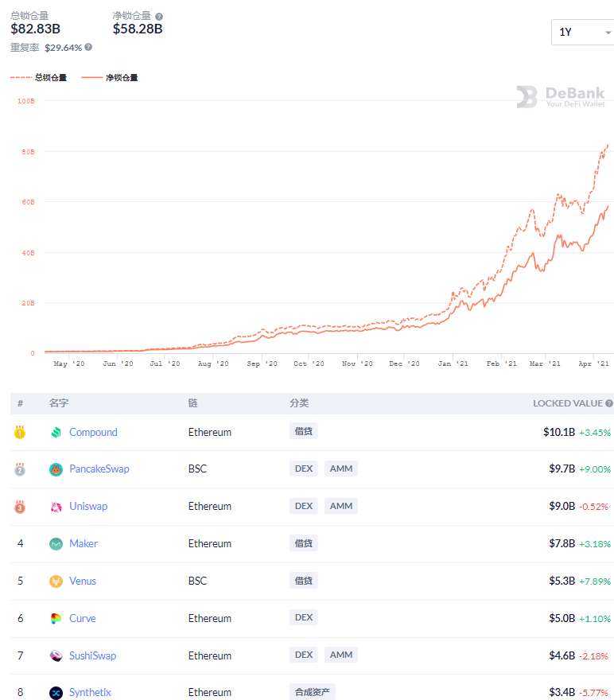The width and height of the screenshot is (614, 700).
Task: Click the Uniswap unicorn logo icon
Action: point(56,507)
